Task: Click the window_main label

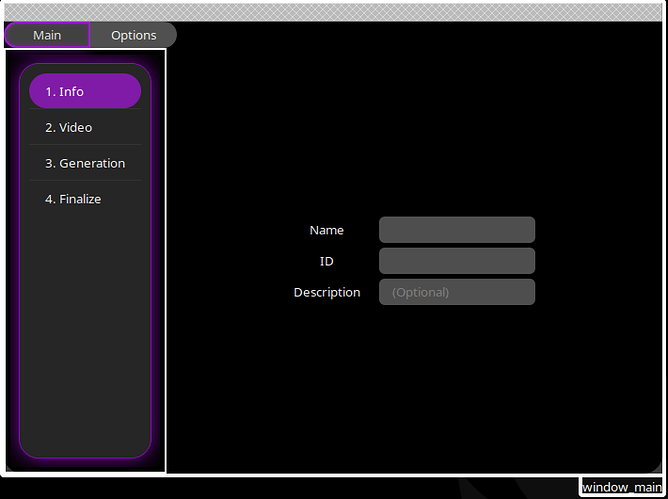Action: tap(622, 487)
